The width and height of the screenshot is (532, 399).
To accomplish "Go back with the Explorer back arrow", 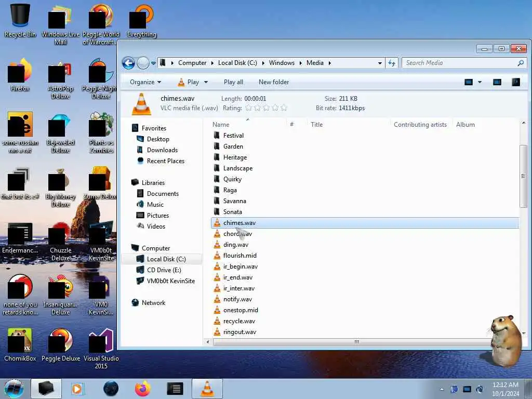I will 129,63.
